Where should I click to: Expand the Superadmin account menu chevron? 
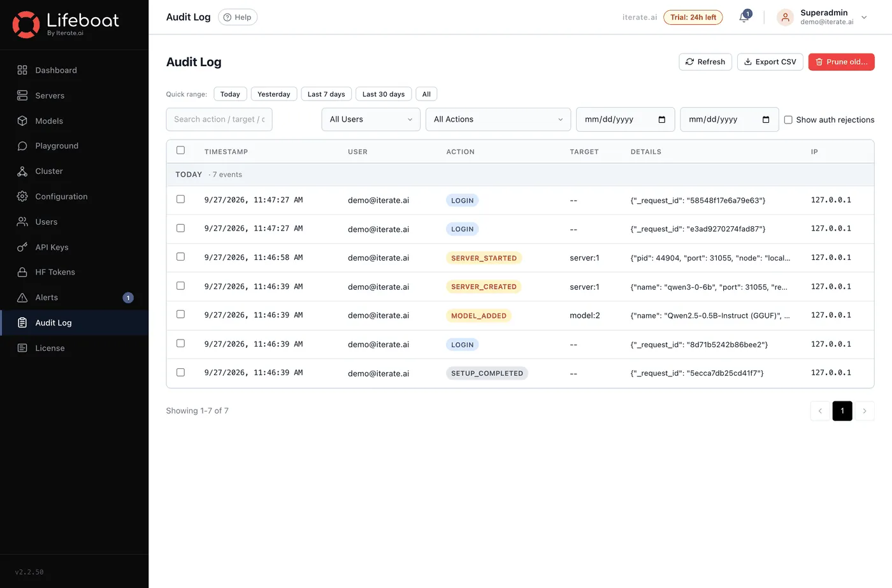[864, 17]
